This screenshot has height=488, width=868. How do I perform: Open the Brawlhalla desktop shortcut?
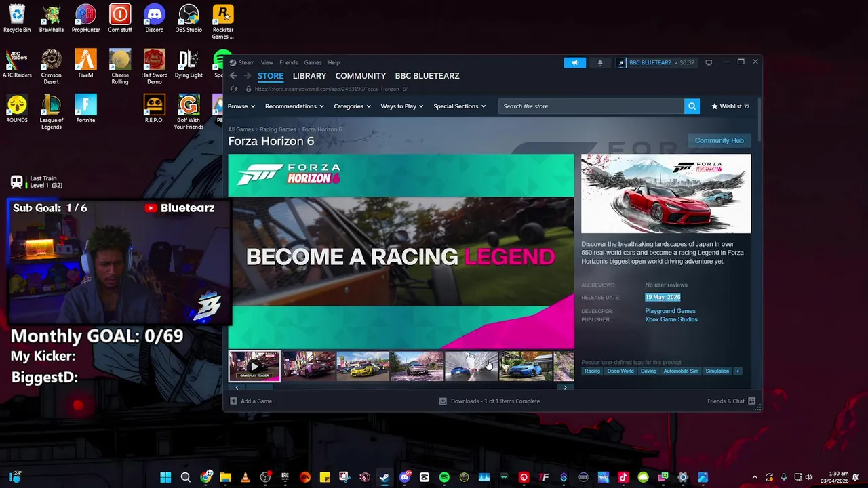click(x=52, y=18)
